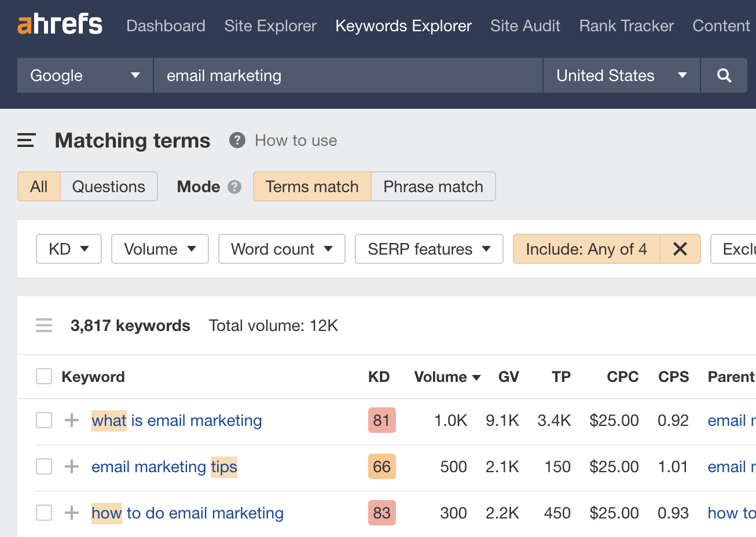The image size is (756, 537).
Task: Remove the Include: Any of 4 filter
Action: coord(680,249)
